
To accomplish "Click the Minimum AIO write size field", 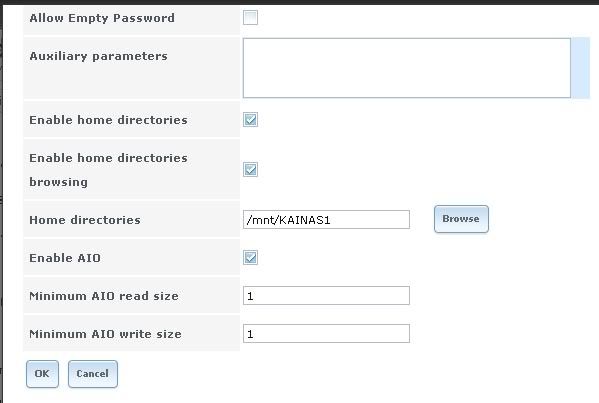I will tap(326, 333).
